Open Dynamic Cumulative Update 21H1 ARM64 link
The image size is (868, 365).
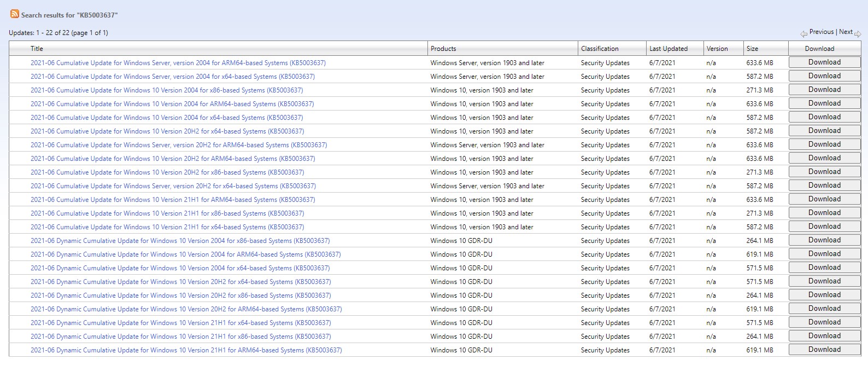[186, 350]
